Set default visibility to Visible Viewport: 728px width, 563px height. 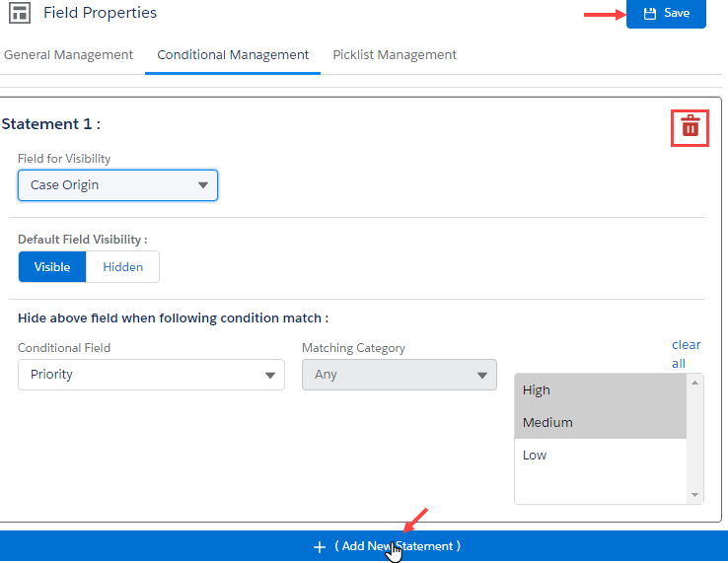(52, 267)
